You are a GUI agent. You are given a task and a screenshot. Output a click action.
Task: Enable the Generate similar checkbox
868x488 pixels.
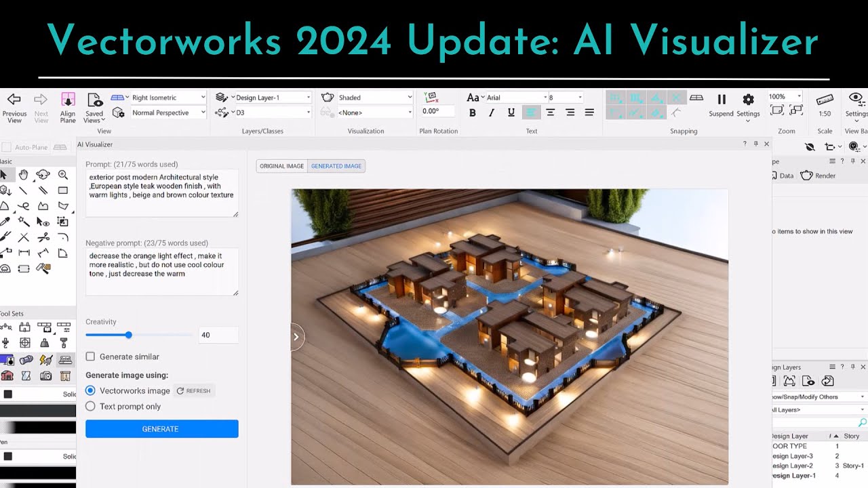pos(89,357)
